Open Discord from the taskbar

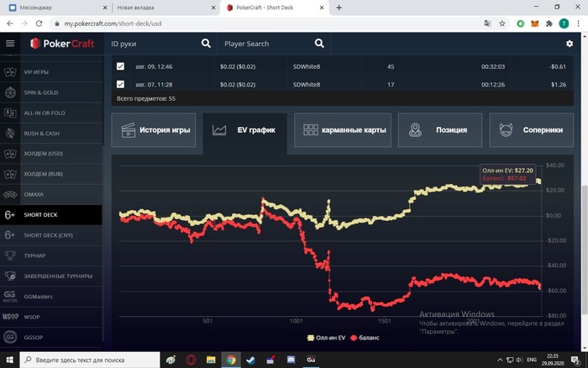(291, 360)
